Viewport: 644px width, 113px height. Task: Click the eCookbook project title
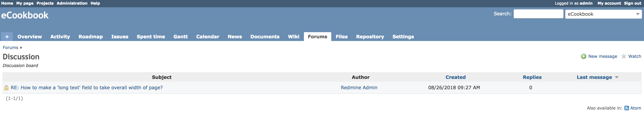point(25,15)
